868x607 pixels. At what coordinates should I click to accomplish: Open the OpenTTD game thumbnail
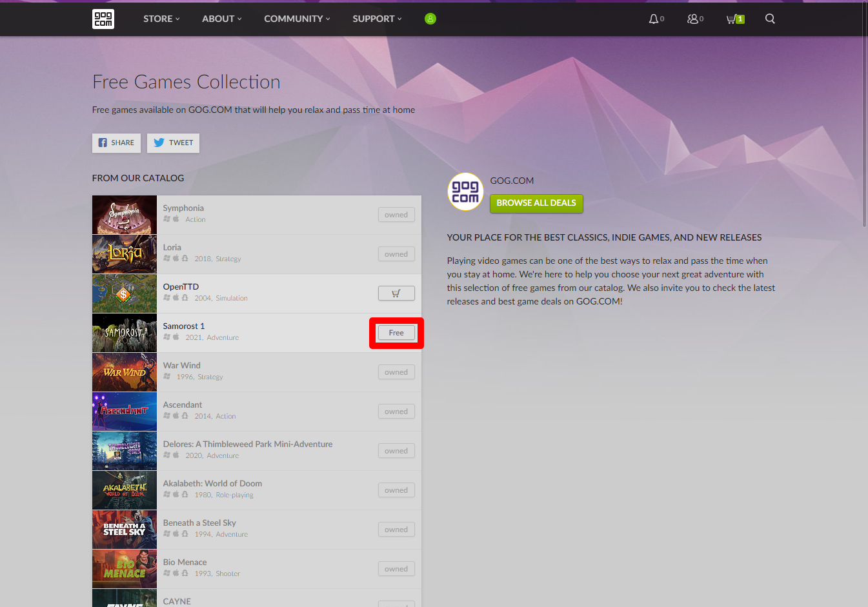click(x=125, y=294)
